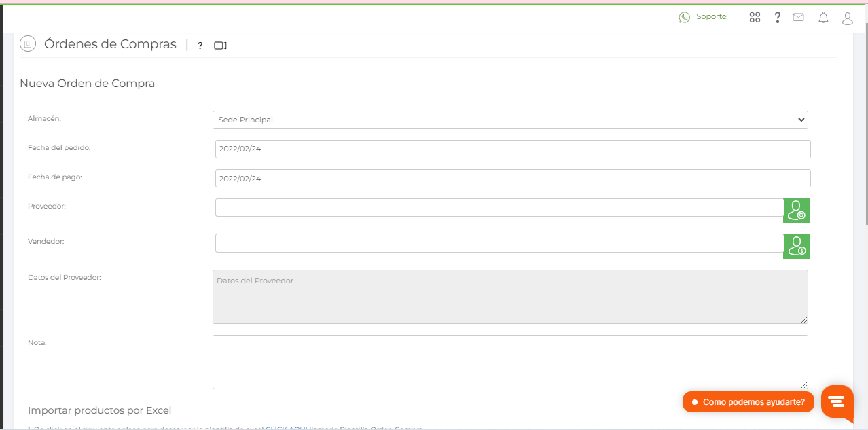Image resolution: width=868 pixels, height=430 pixels.
Task: Open the Almacén dropdown showing Sede Principal
Action: point(509,119)
